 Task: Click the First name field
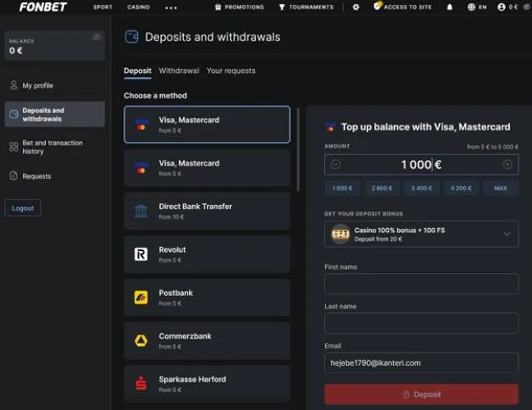[x=421, y=284]
